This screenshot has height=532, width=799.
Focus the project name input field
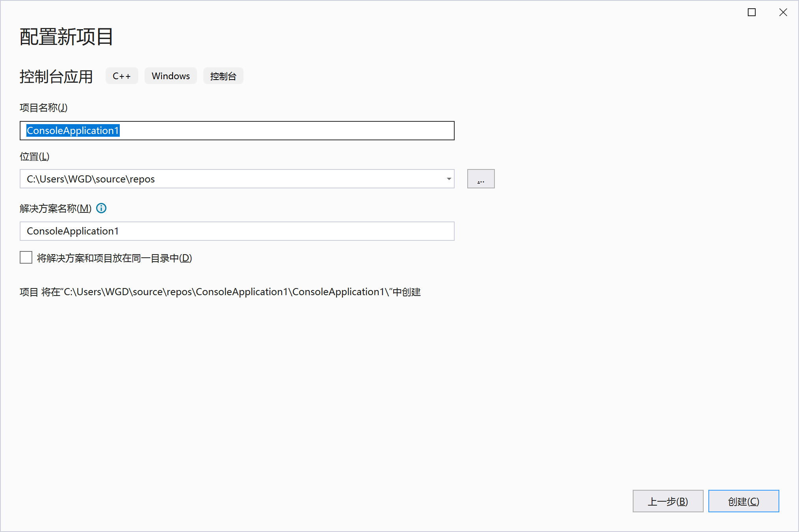[x=237, y=131]
